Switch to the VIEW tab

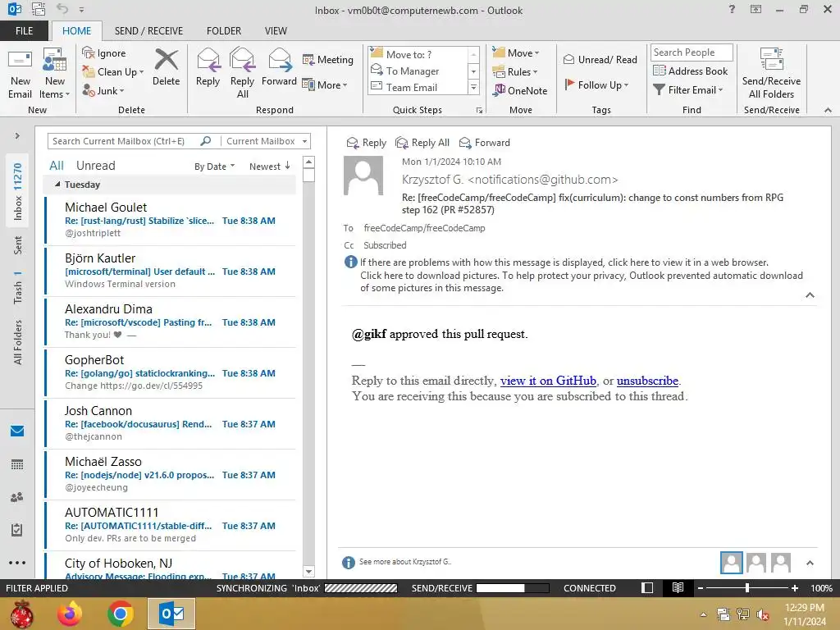276,30
